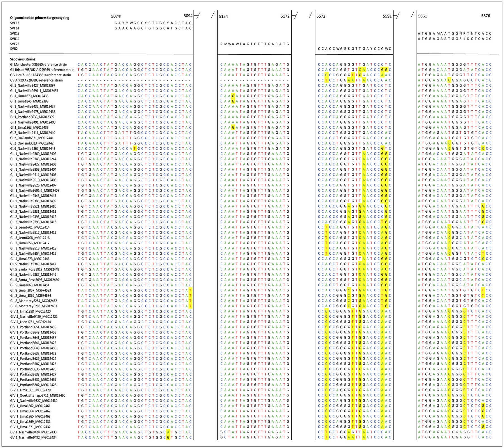Click SVR14 primer sequence ATGGAGAATGGRKKCTCACC
Viewport: 504px width, 448px height.
coord(455,39)
